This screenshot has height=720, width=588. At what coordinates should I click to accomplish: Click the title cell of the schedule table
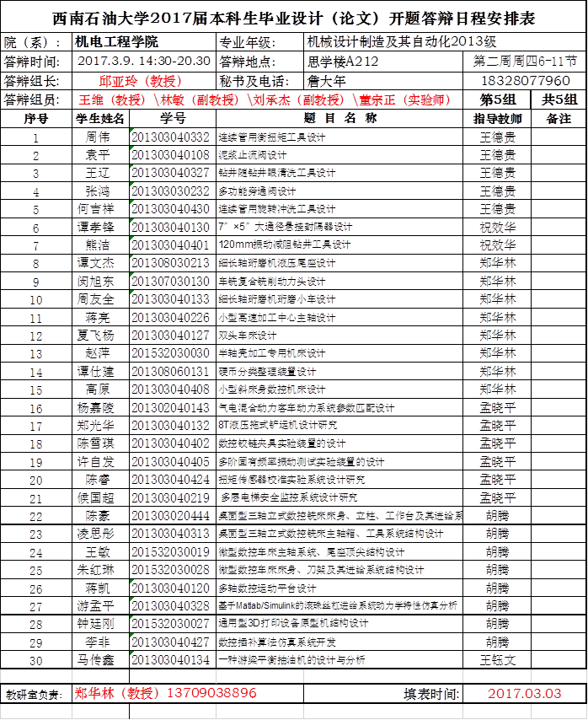tap(293, 19)
